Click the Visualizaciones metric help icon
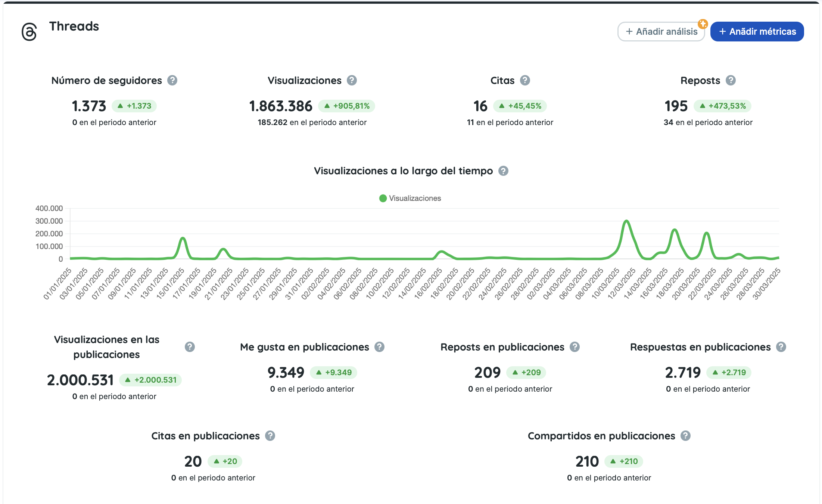 pyautogui.click(x=352, y=80)
